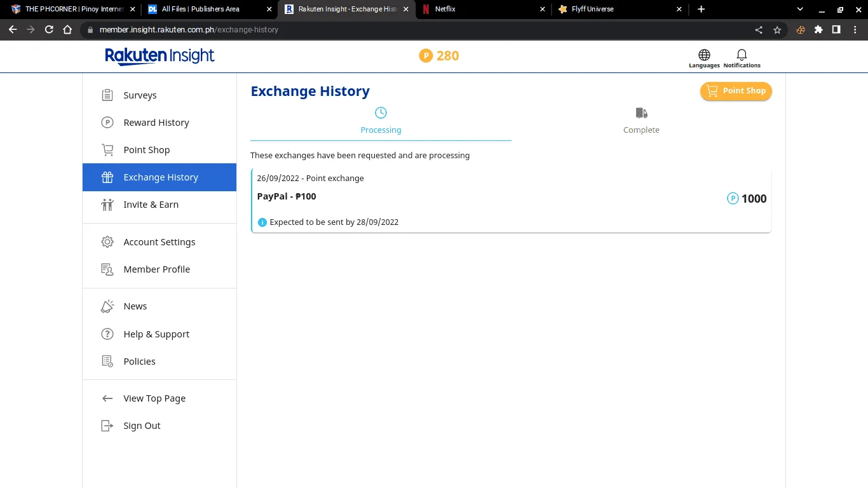Image resolution: width=868 pixels, height=488 pixels.
Task: Switch to the Netflix tab
Action: tap(477, 10)
